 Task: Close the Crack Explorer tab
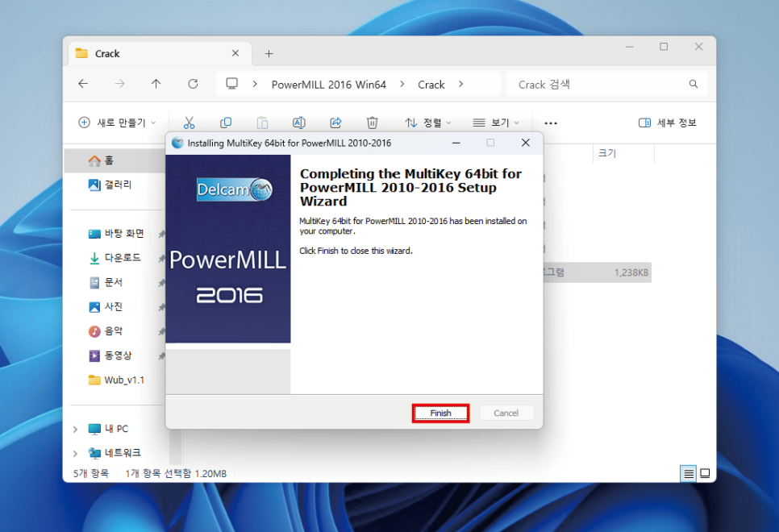point(235,53)
